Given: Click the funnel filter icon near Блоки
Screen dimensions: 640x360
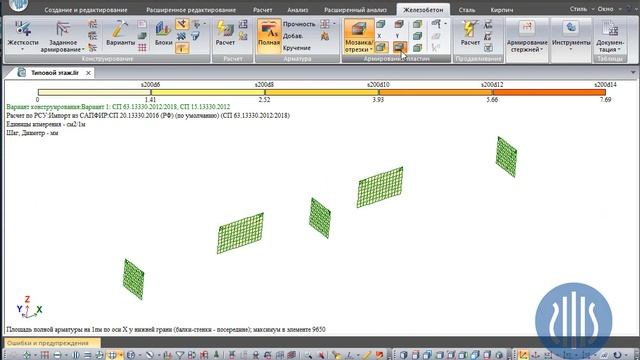Looking at the screenshot, I should coord(196,36).
